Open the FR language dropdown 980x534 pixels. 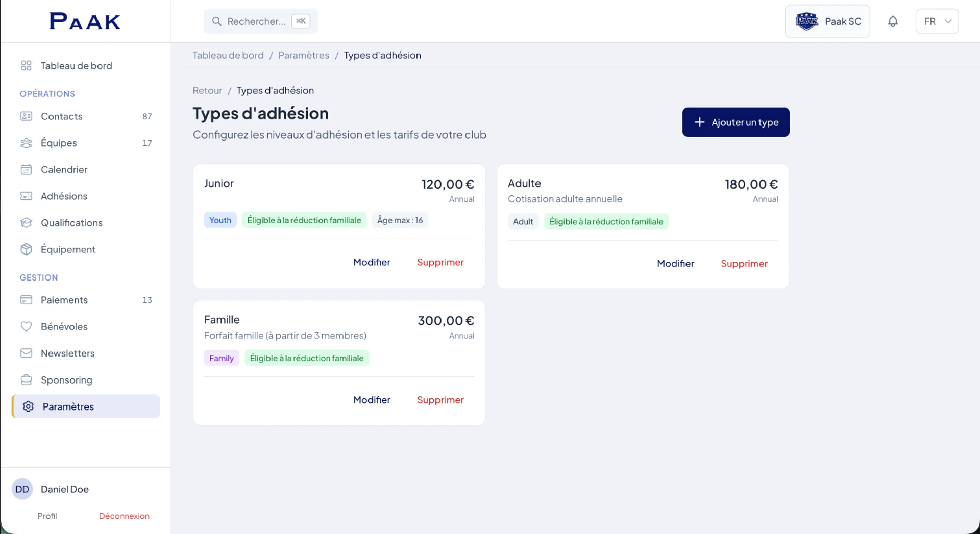(x=937, y=21)
